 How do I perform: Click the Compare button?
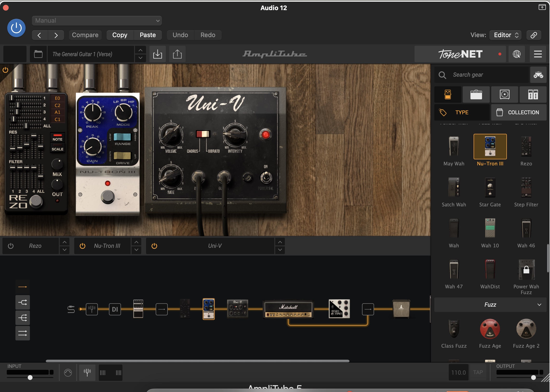click(x=85, y=35)
